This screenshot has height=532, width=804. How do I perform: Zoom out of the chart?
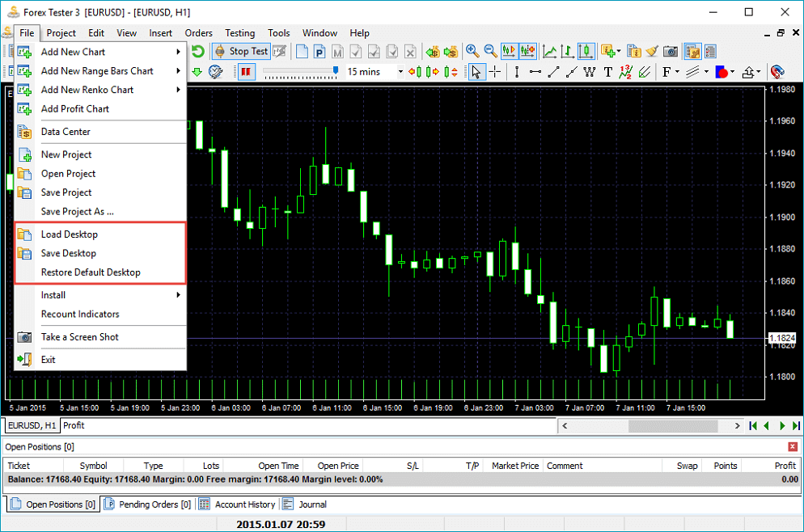(491, 51)
